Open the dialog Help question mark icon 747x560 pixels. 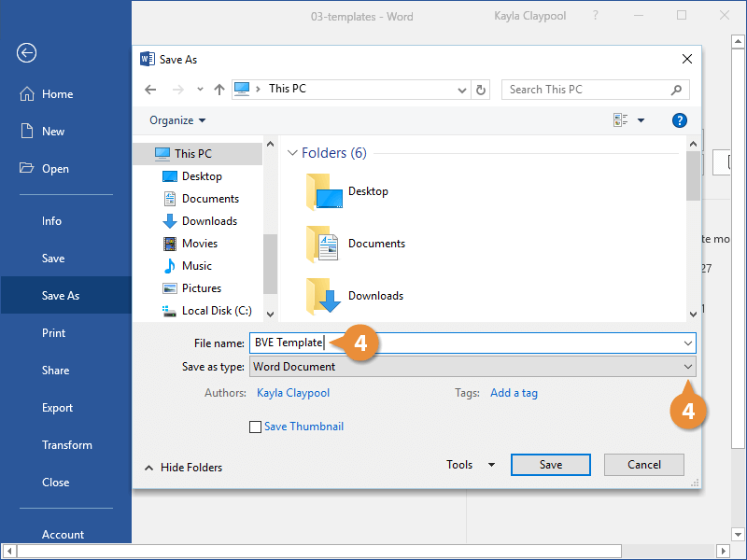point(680,120)
